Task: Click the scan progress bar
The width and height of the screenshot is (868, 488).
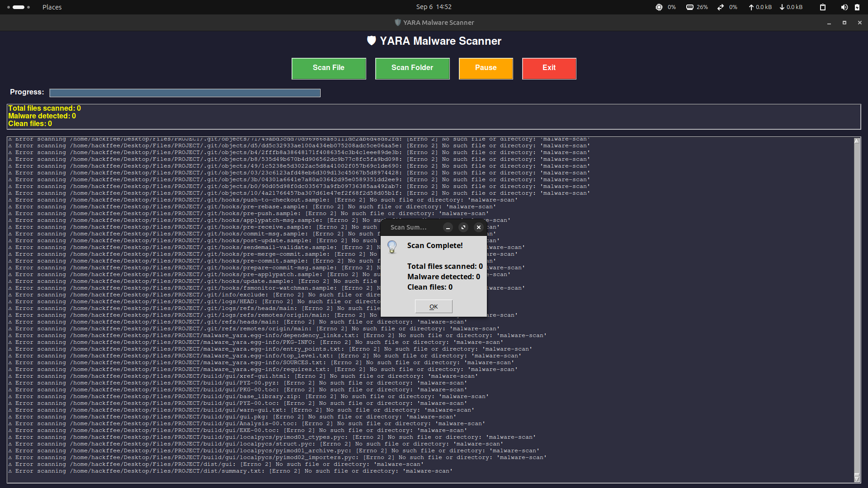Action: click(x=185, y=93)
